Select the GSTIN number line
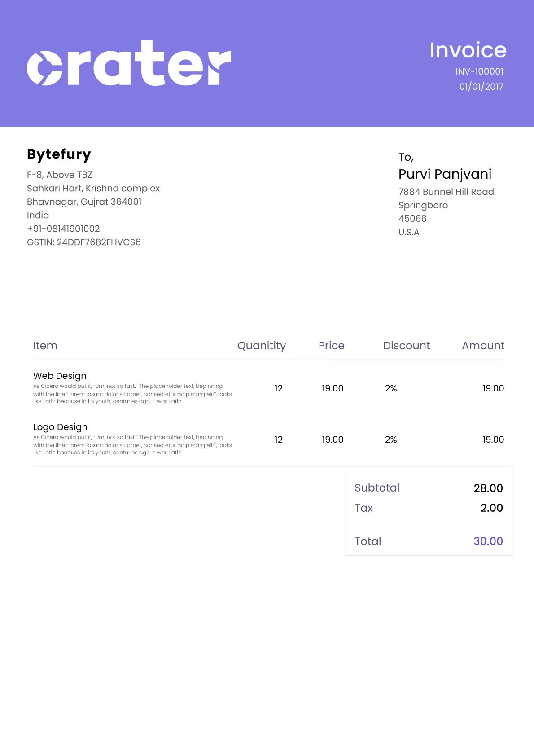Screen dimensions: 534x756 point(84,242)
